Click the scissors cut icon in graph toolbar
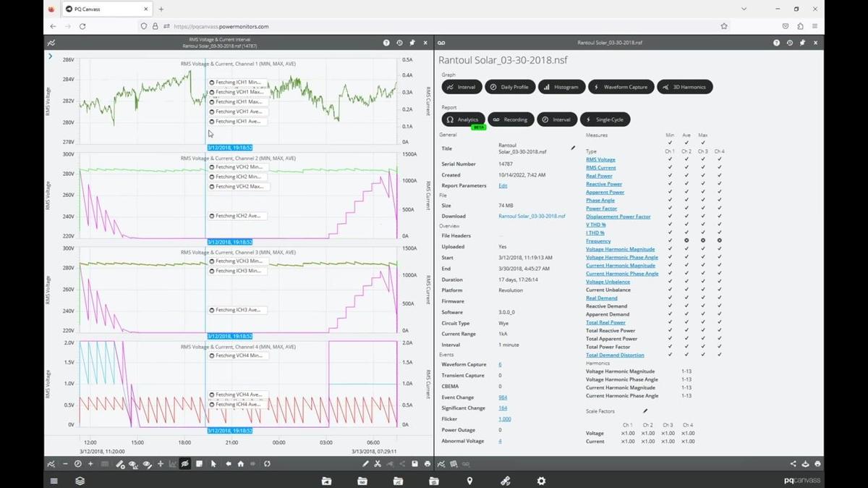This screenshot has width=868, height=488. [x=378, y=463]
